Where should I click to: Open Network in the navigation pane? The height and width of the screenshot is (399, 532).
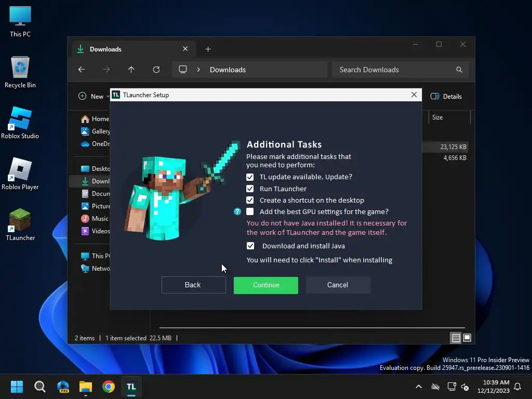pos(95,269)
